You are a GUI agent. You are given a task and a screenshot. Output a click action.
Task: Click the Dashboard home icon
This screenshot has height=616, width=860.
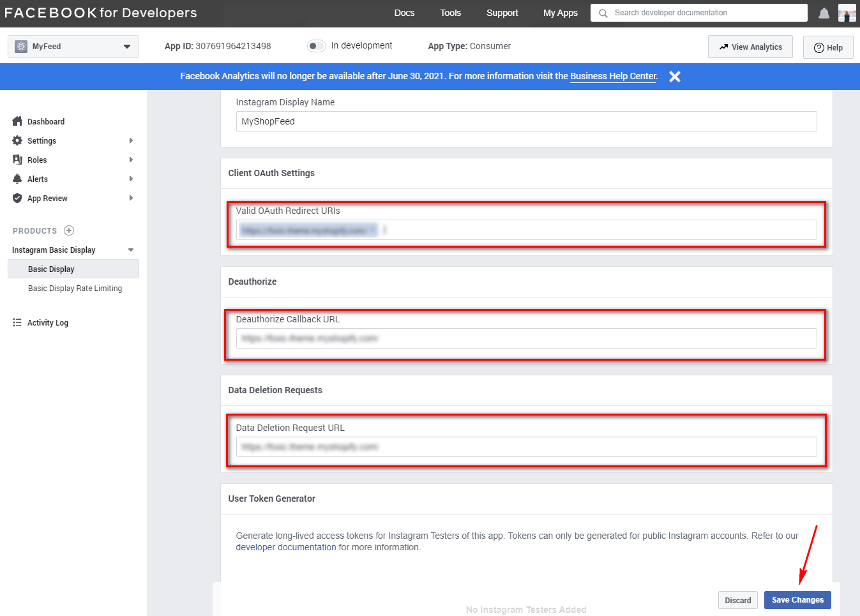[17, 121]
